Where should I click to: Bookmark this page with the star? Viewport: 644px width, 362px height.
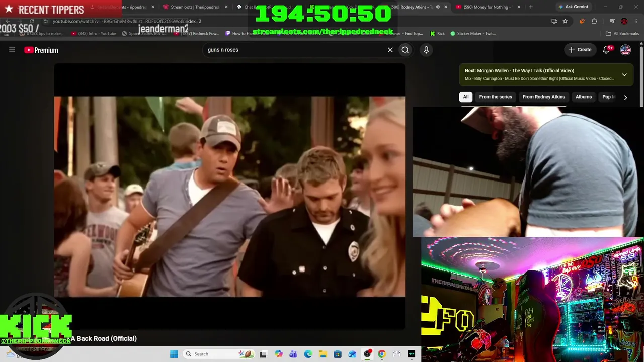point(565,21)
